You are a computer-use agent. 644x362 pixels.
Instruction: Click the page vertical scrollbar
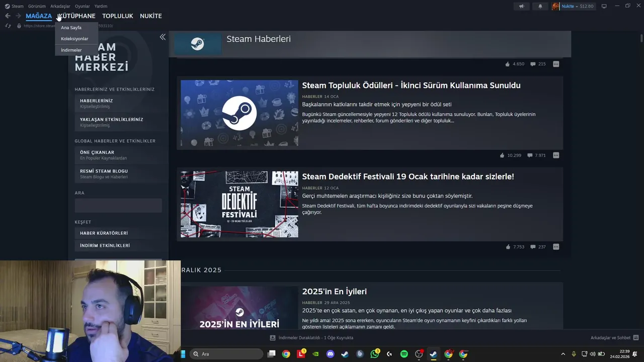click(x=641, y=38)
